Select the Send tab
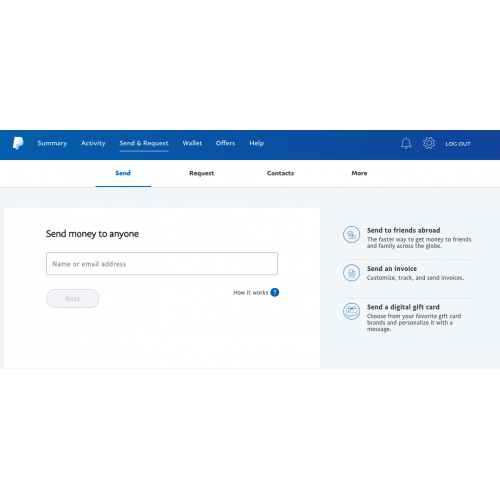500x500 pixels. point(123,173)
